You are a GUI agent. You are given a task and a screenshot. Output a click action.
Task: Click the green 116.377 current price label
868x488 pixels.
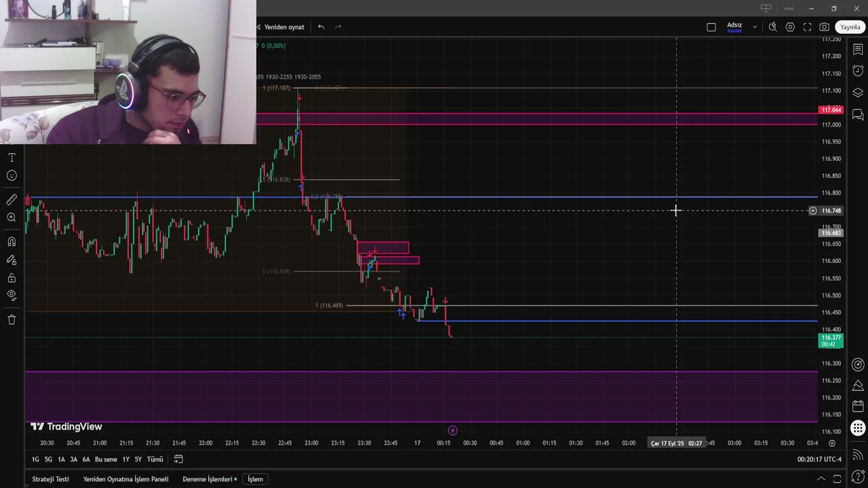(x=831, y=340)
